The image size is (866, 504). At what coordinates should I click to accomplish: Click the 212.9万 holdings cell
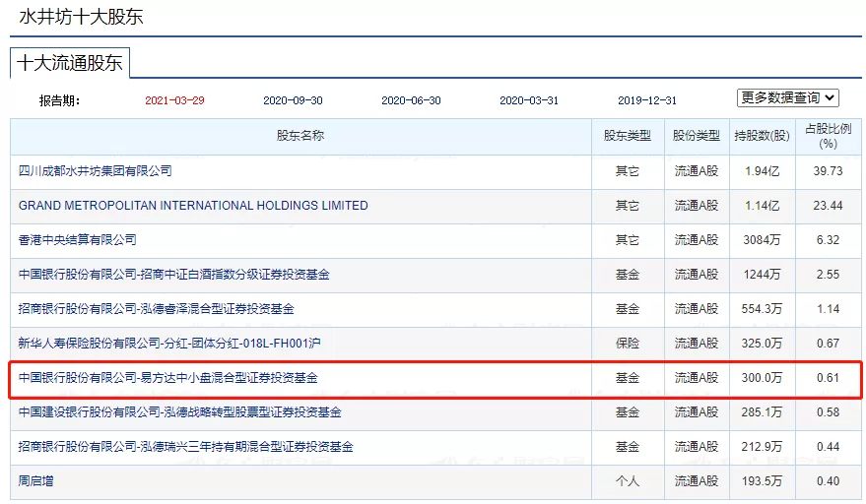pos(763,447)
